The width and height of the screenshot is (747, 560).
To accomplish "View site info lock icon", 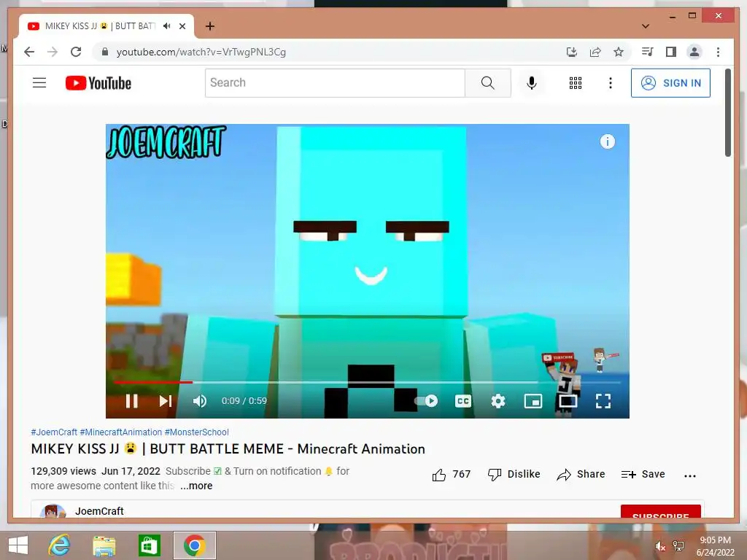I will tap(105, 52).
